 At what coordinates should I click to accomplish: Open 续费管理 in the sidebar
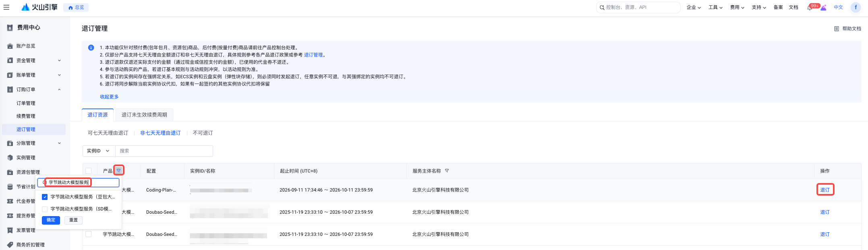coord(26,116)
